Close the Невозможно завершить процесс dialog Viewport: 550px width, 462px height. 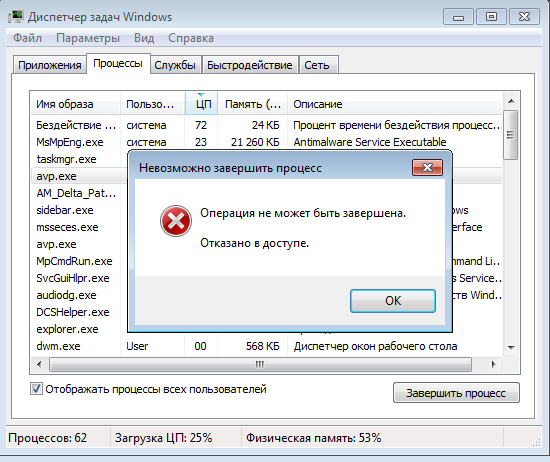click(x=427, y=167)
